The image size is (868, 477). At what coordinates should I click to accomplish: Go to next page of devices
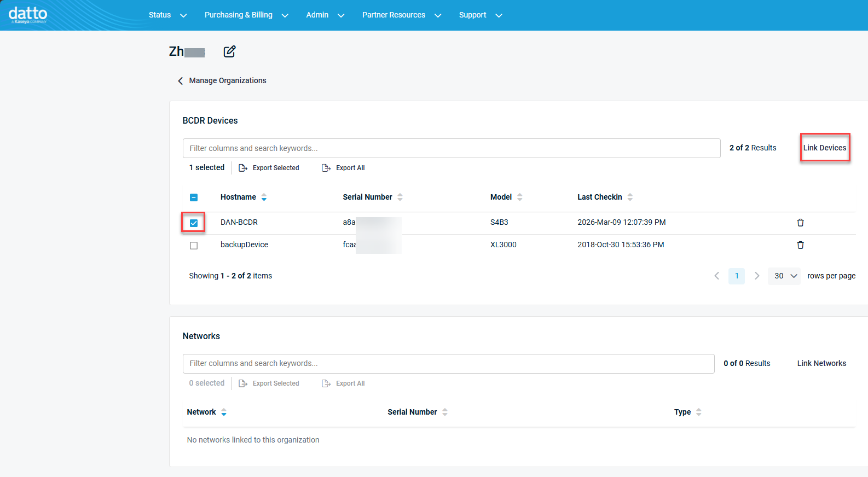(757, 276)
